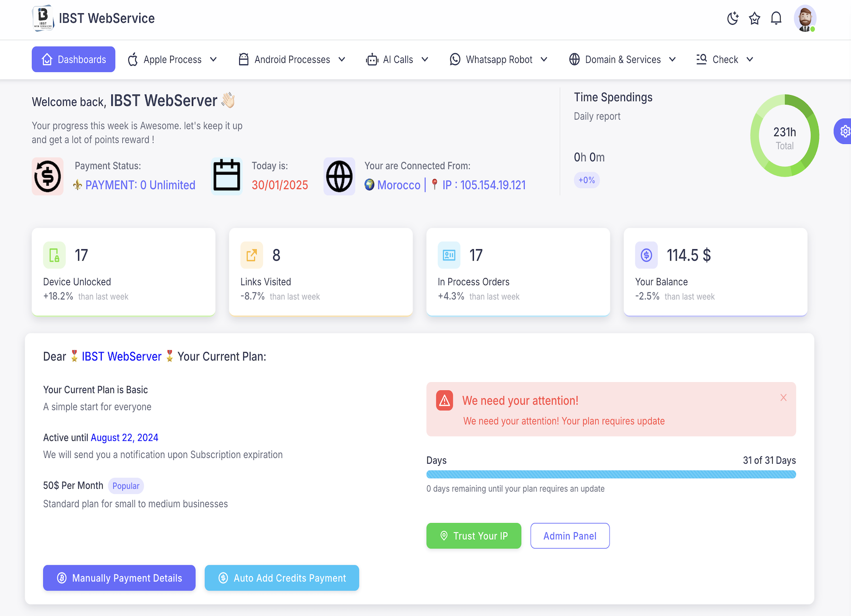Image resolution: width=851 pixels, height=616 pixels.
Task: Select the IBST WebService logo icon
Action: [x=43, y=18]
